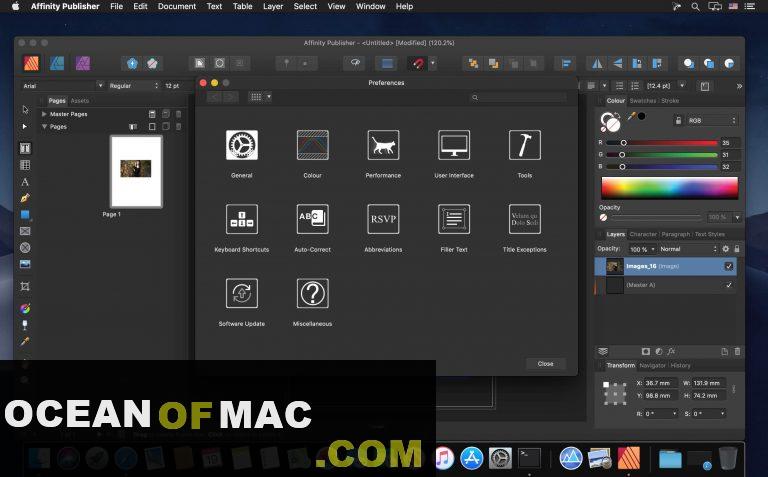
Task: Select the Place Image tool
Action: (25, 264)
